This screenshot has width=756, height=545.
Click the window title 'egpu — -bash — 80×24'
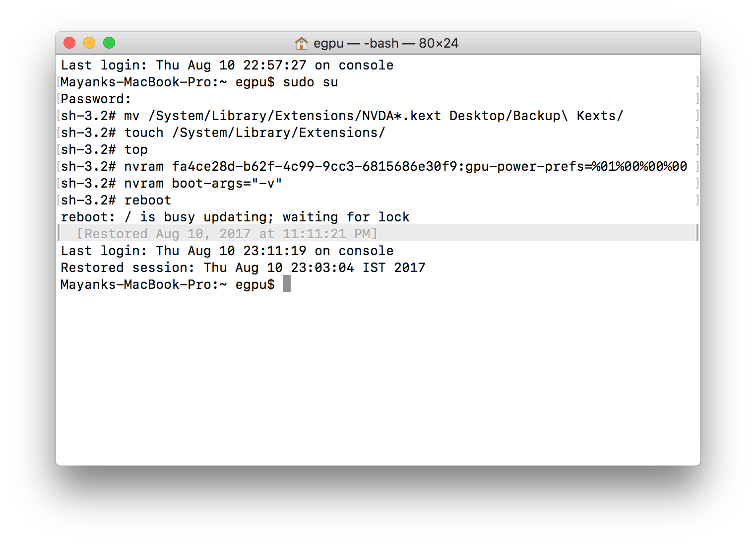386,43
